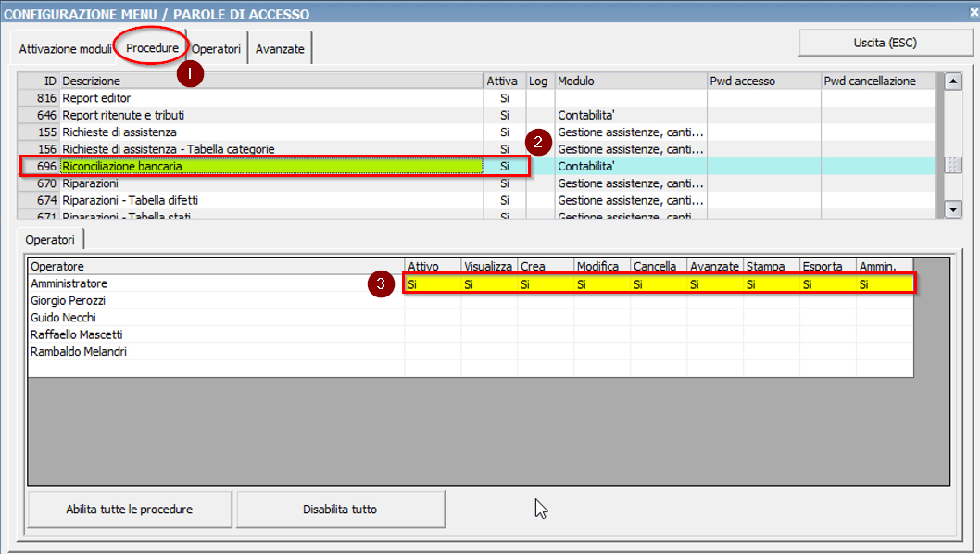This screenshot has width=980, height=554.
Task: Click the procedure list scrollbar thumb
Action: pos(952,166)
